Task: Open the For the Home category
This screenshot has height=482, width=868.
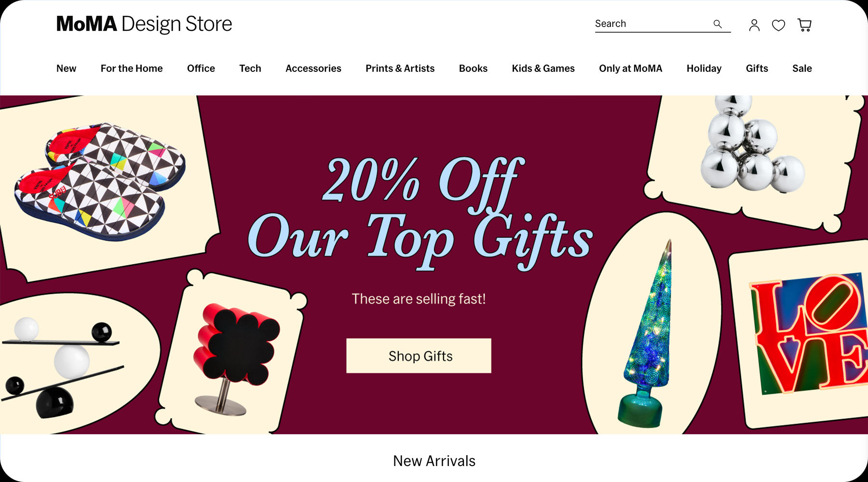Action: [132, 68]
